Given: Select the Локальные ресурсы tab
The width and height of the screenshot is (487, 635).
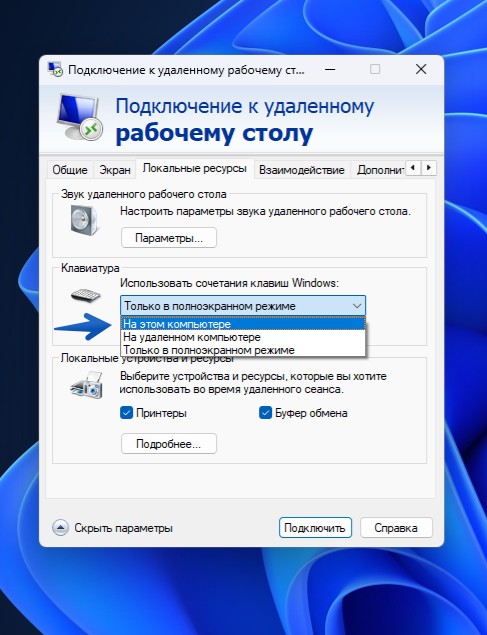Looking at the screenshot, I should [x=195, y=168].
